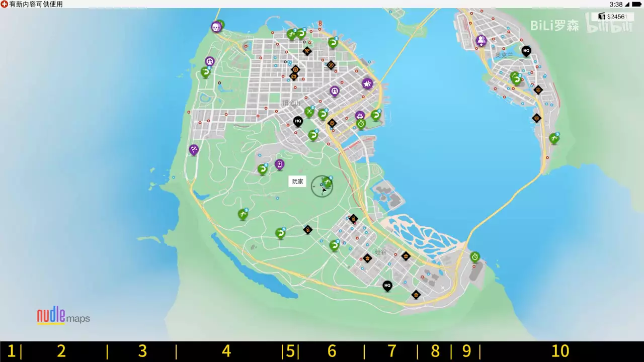Select the house diamond right of the southern HQ
Viewport: 644px width, 362px height.
click(x=416, y=295)
